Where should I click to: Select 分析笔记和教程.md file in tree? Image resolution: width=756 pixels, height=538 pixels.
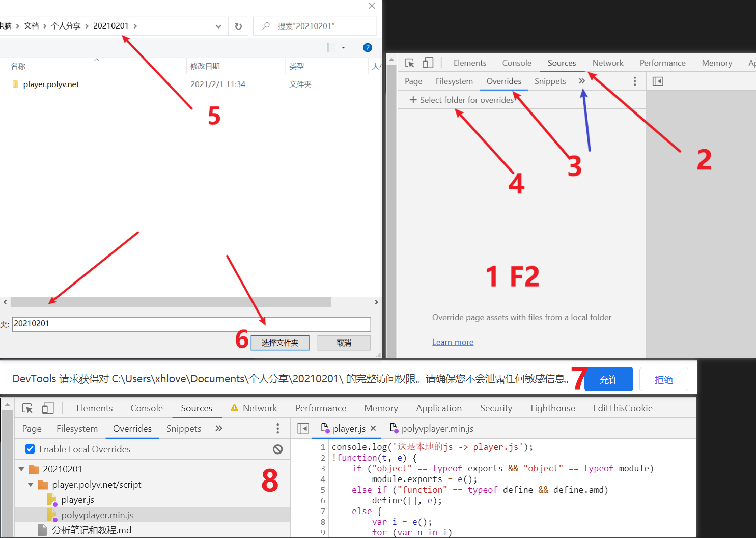tap(92, 530)
